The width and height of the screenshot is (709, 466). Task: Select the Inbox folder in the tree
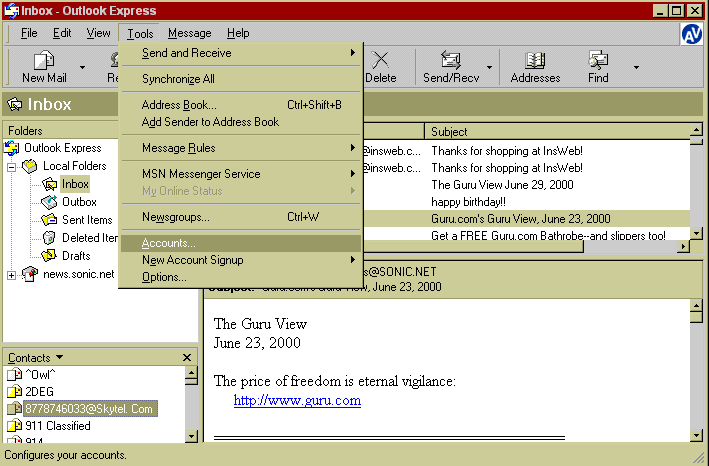tap(75, 184)
